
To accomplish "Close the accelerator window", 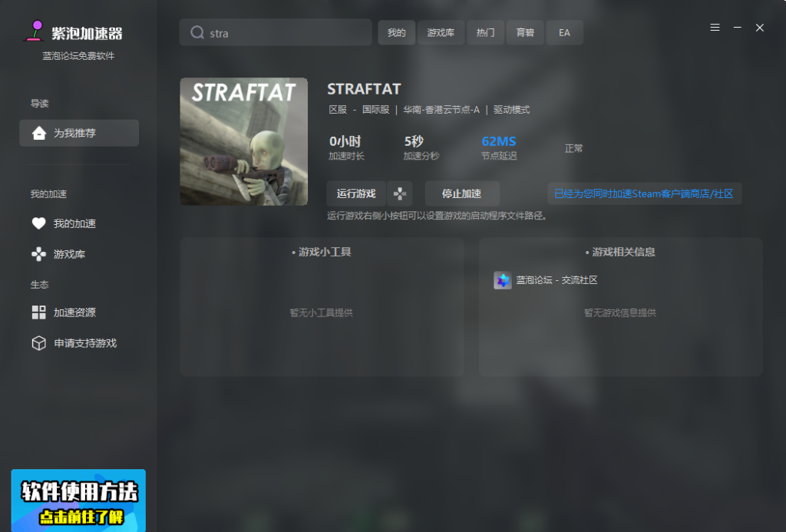I will tap(760, 28).
